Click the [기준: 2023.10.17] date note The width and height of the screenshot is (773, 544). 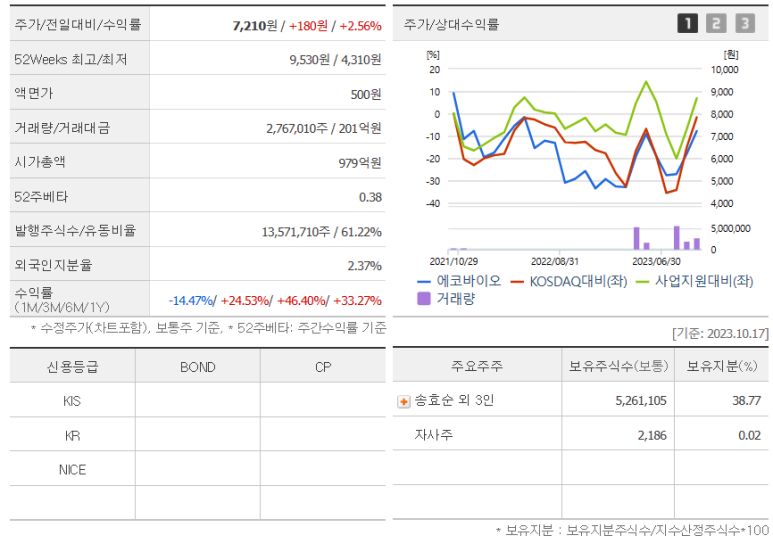click(x=720, y=334)
